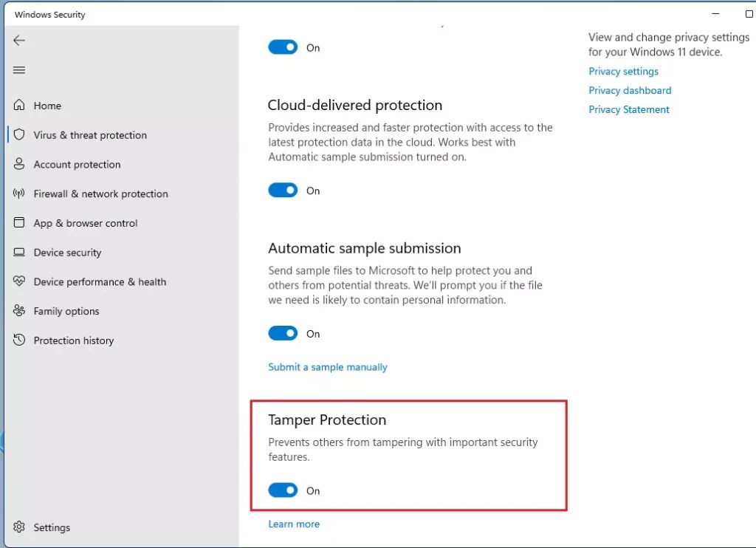
Task: Check Device performance & health
Action: click(99, 281)
